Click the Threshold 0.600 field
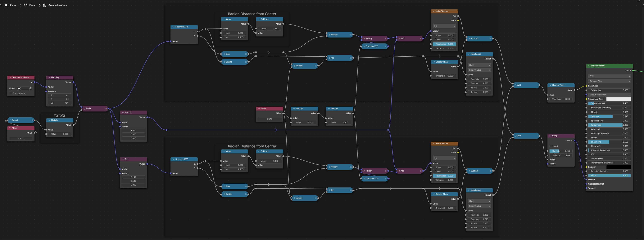The image size is (644, 240). 561,99
